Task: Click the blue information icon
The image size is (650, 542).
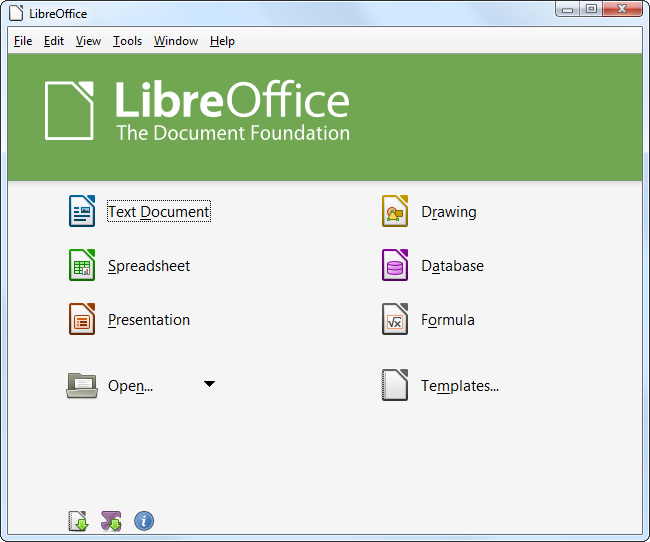Action: (x=144, y=521)
